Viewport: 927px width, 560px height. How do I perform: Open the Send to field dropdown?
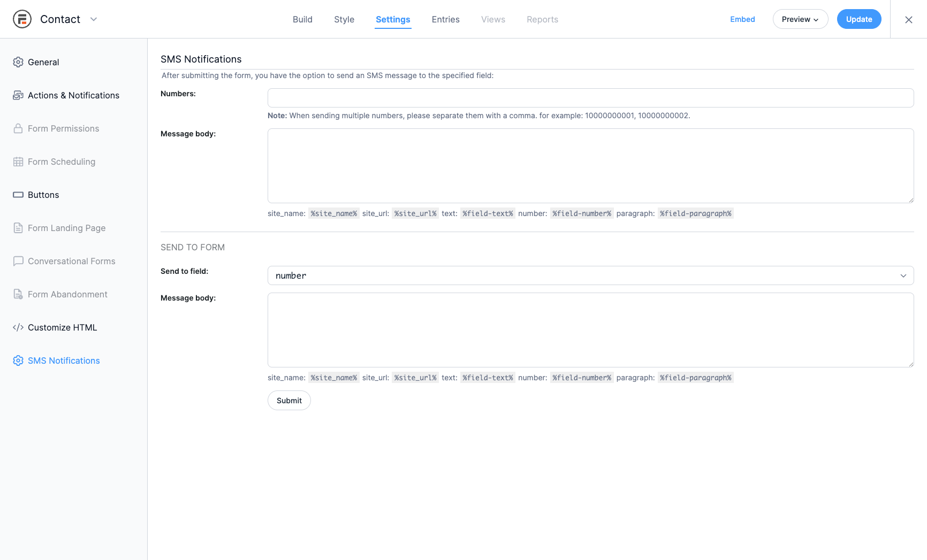click(x=590, y=275)
